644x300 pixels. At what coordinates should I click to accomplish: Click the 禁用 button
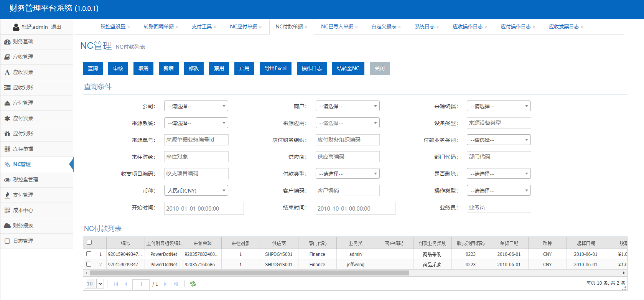point(219,68)
